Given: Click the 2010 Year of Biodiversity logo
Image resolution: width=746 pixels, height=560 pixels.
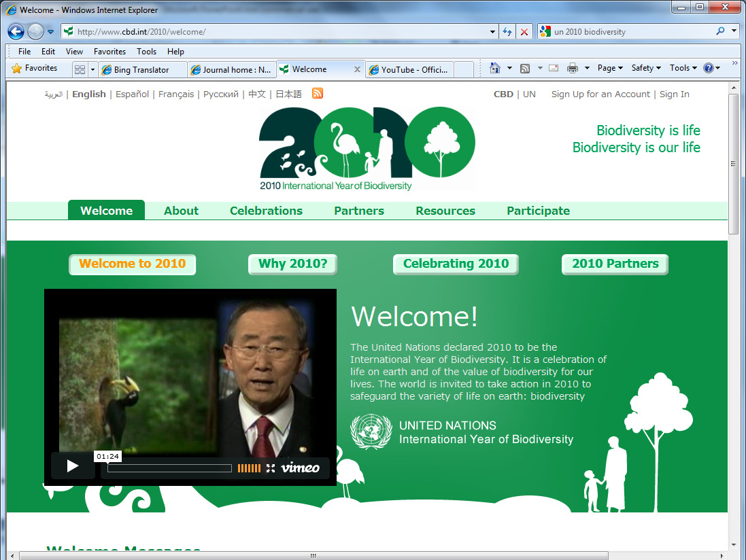Looking at the screenshot, I should click(x=367, y=149).
